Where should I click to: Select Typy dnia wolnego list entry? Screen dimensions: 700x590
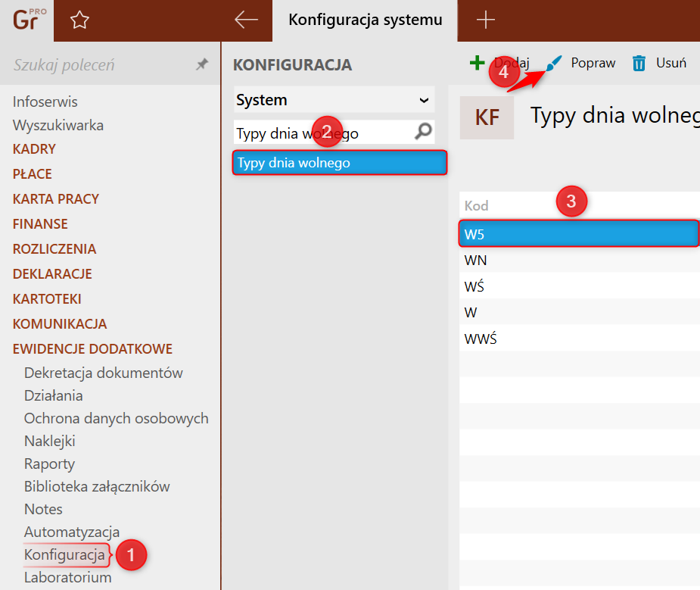click(x=340, y=163)
